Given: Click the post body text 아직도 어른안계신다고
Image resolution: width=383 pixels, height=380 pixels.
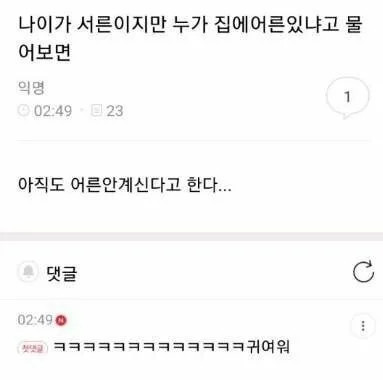Looking at the screenshot, I should click(x=124, y=184).
